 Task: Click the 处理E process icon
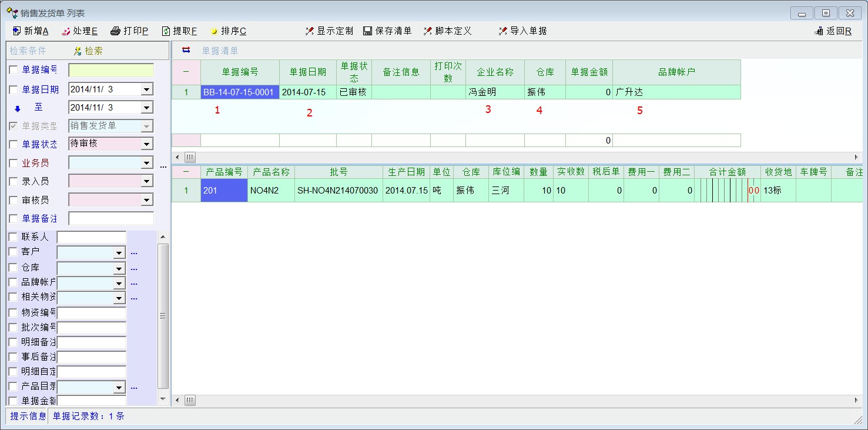(66, 31)
